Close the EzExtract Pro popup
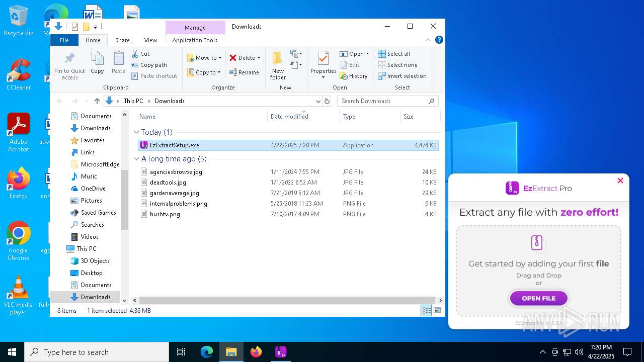Screen dimensions: 644x362 pyautogui.click(x=620, y=180)
